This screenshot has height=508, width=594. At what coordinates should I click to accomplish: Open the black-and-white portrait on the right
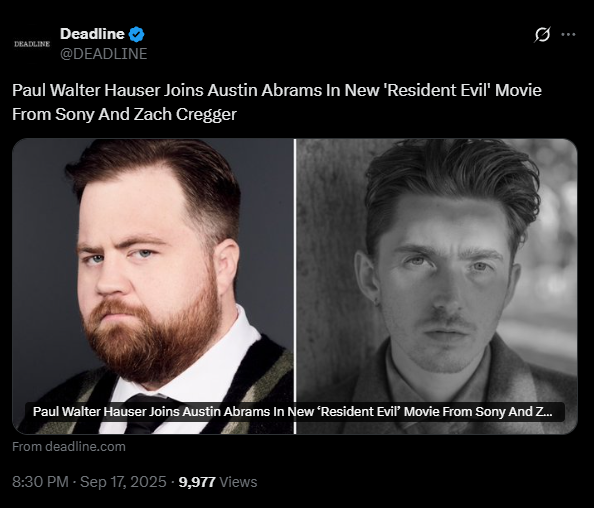tap(436, 286)
